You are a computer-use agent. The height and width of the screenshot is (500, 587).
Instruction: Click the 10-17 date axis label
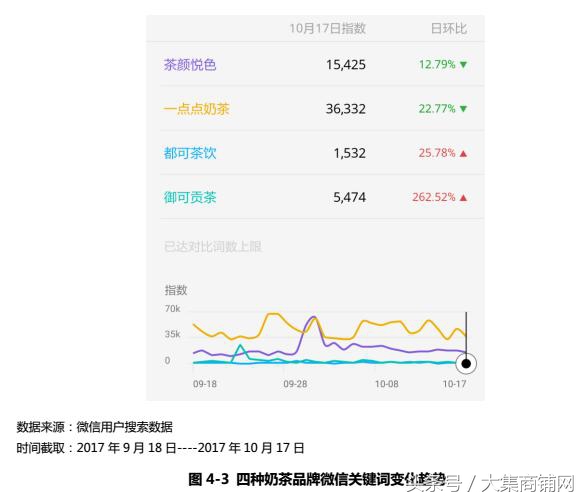[x=454, y=384]
